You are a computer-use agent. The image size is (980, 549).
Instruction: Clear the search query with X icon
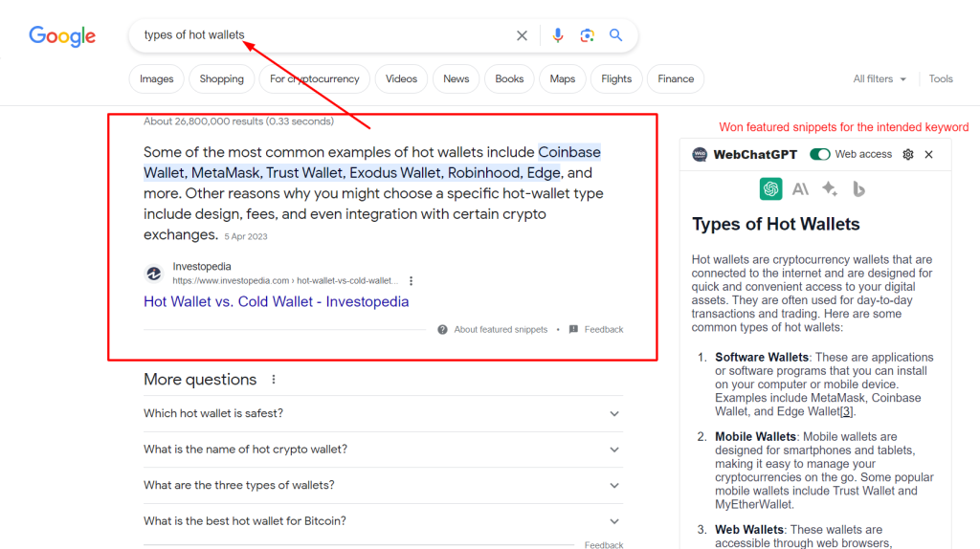click(x=522, y=35)
